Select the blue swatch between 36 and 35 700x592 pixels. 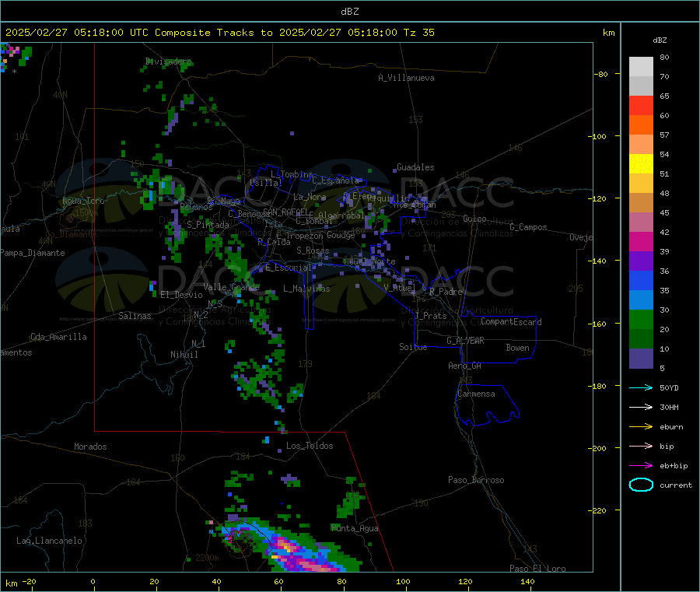641,280
